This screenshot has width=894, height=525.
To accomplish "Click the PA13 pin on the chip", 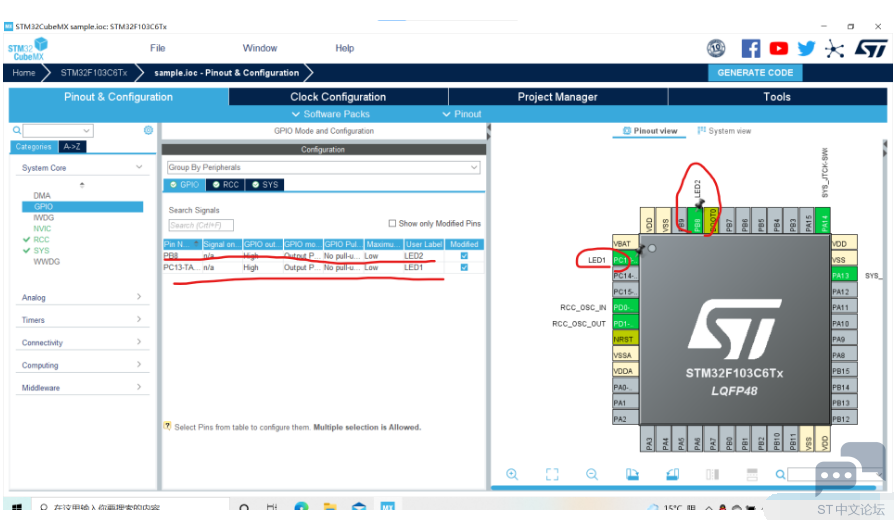I will [844, 275].
